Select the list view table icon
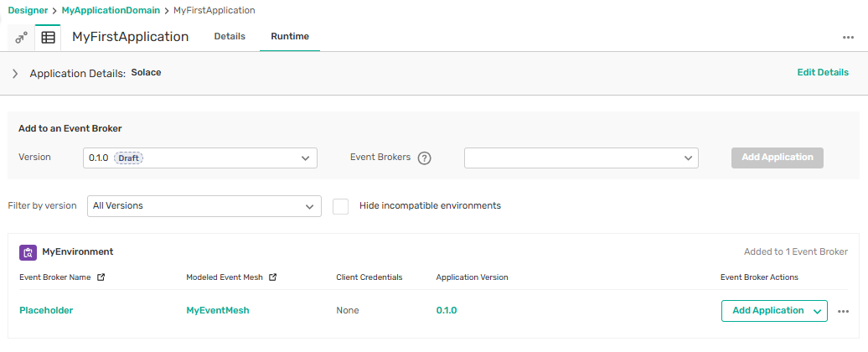Image resolution: width=868 pixels, height=352 pixels. [x=48, y=38]
